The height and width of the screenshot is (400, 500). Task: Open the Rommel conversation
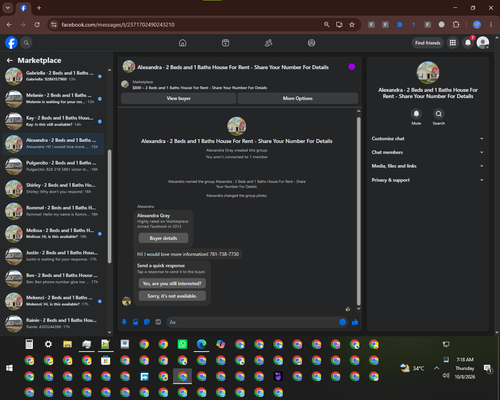point(53,211)
